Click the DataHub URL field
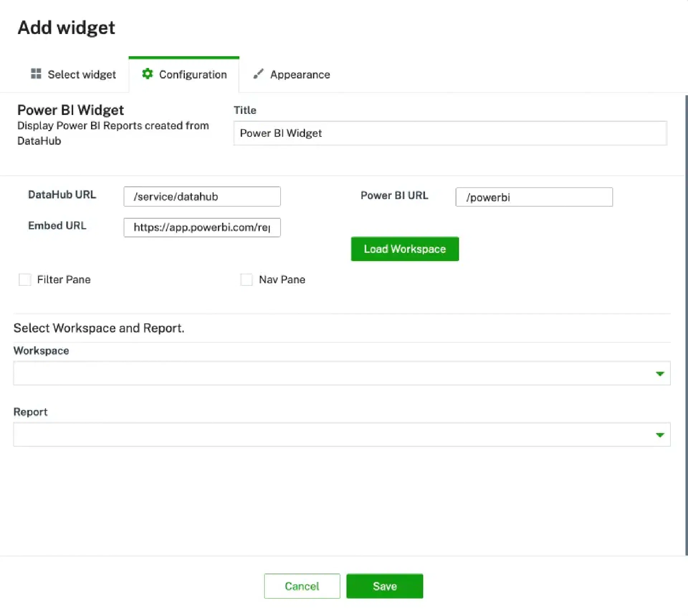The height and width of the screenshot is (616, 688). coord(202,196)
